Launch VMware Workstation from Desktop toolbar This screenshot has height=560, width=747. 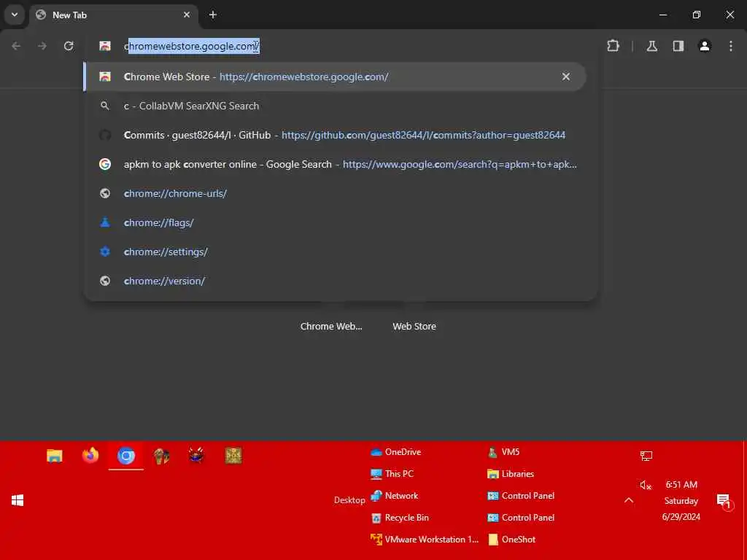pyautogui.click(x=425, y=540)
